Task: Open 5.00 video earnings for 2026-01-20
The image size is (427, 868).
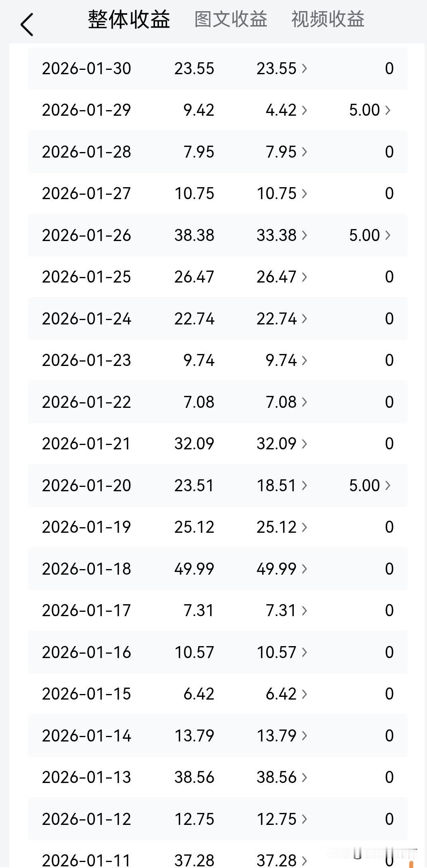Action: [x=370, y=485]
